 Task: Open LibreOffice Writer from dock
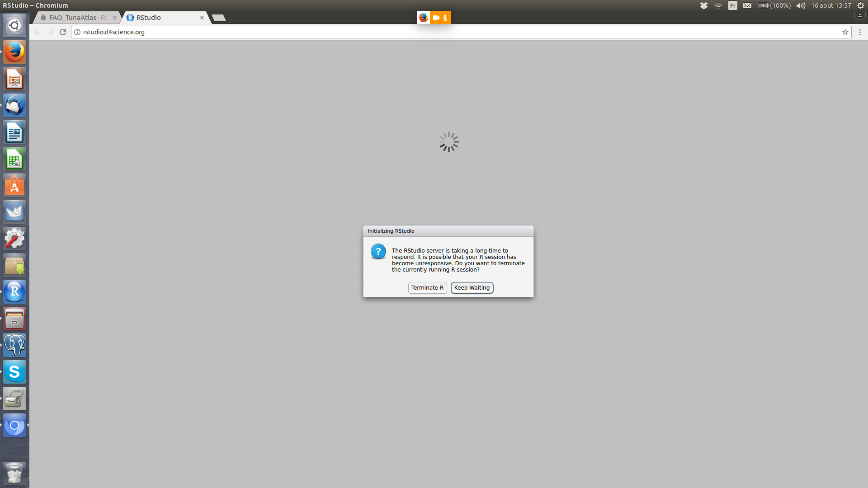click(14, 132)
